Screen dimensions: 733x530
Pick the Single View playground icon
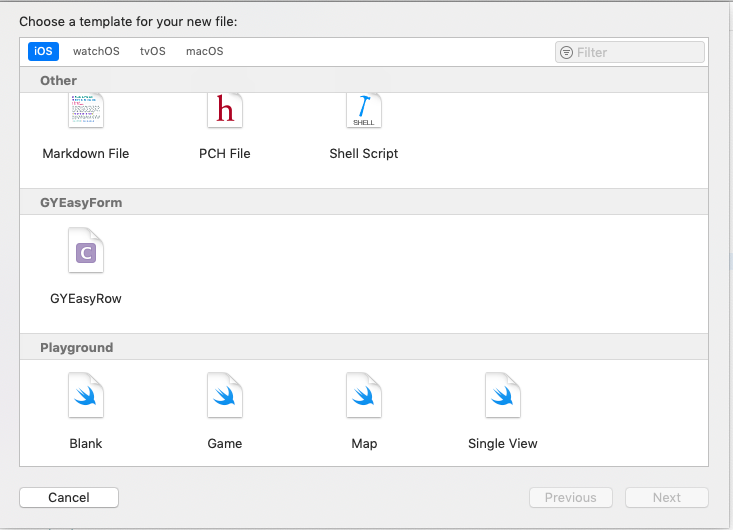tap(503, 395)
